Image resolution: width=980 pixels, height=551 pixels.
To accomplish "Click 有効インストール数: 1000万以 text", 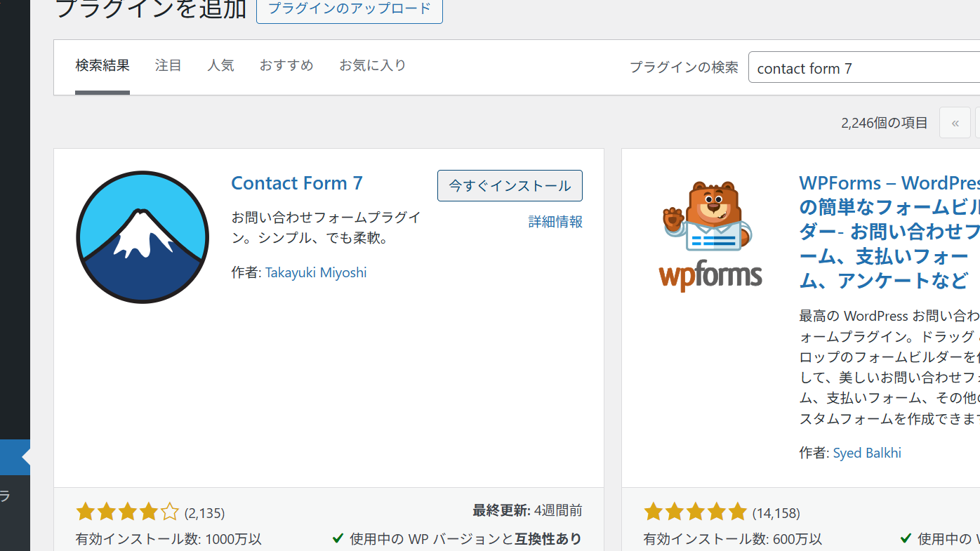I will [168, 539].
